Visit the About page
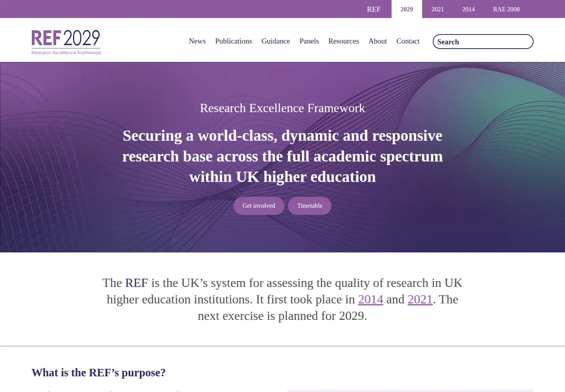 377,41
